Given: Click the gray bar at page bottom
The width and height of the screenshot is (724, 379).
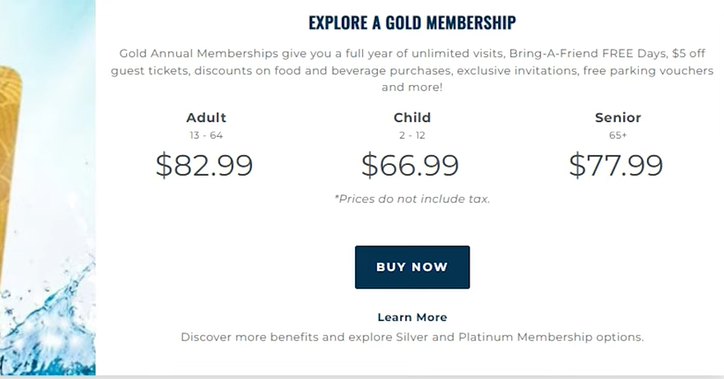Looking at the screenshot, I should 362,377.
